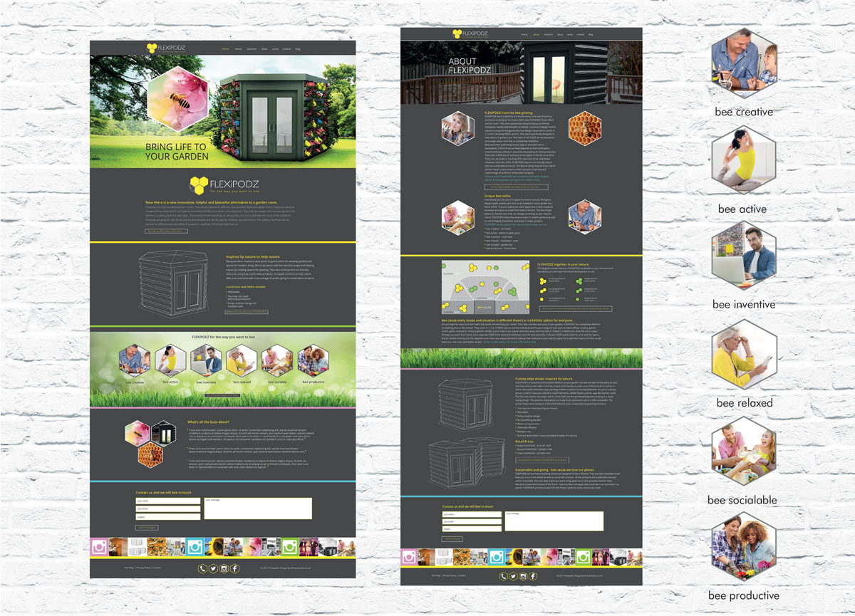The image size is (855, 616).
Task: Click the Facebook icon in home page footer
Action: (234, 568)
